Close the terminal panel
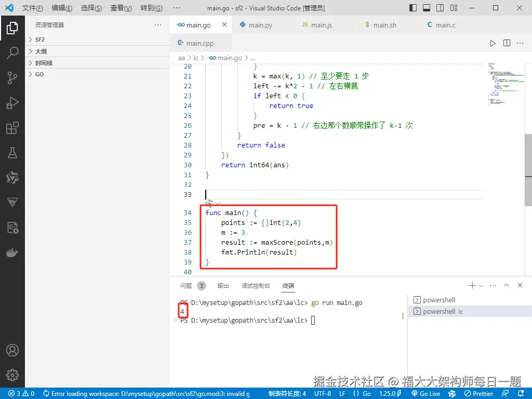The width and height of the screenshot is (532, 399). (520, 285)
